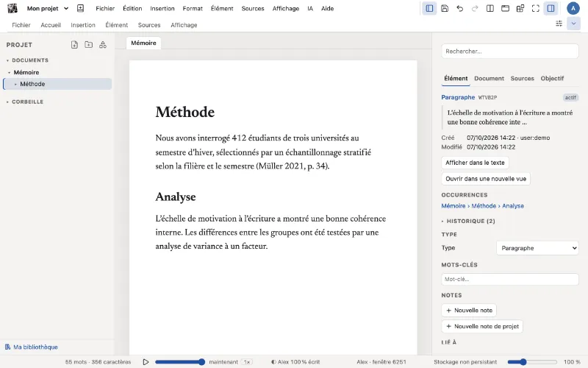Click the shapes icon in Projet header
The height and width of the screenshot is (368, 588).
pos(103,45)
